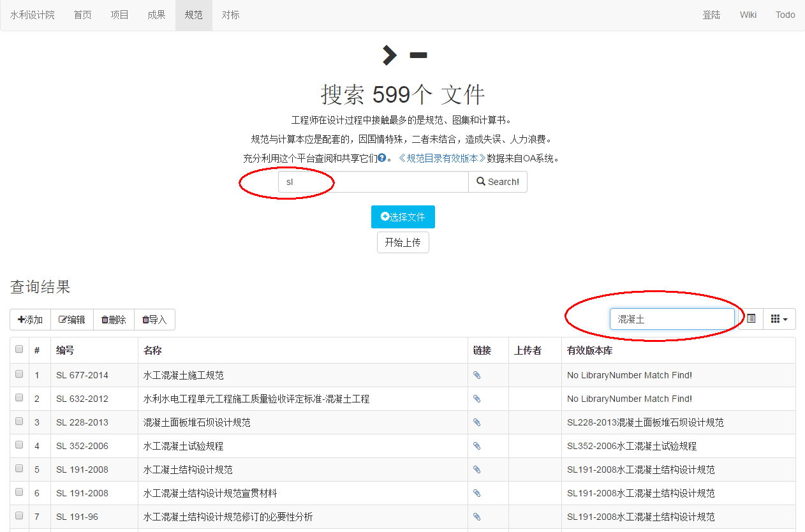Viewport: 805px width, 532px height.
Task: Click the Search! magnifier button
Action: tap(498, 182)
